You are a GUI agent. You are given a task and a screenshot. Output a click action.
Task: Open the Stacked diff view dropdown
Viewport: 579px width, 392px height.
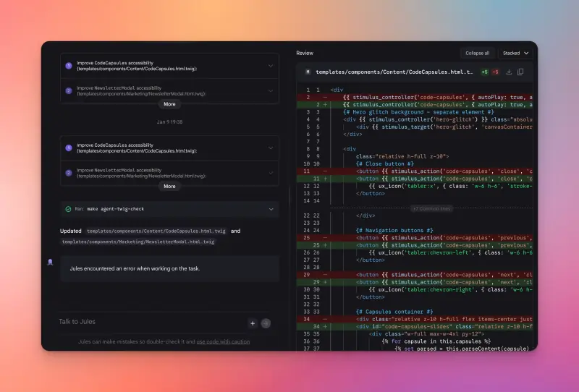tap(516, 53)
